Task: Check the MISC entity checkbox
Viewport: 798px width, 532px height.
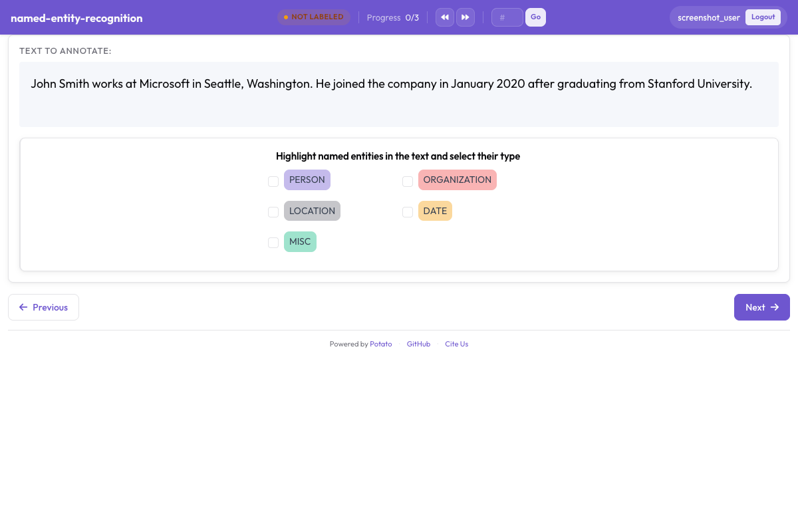Action: 273,242
